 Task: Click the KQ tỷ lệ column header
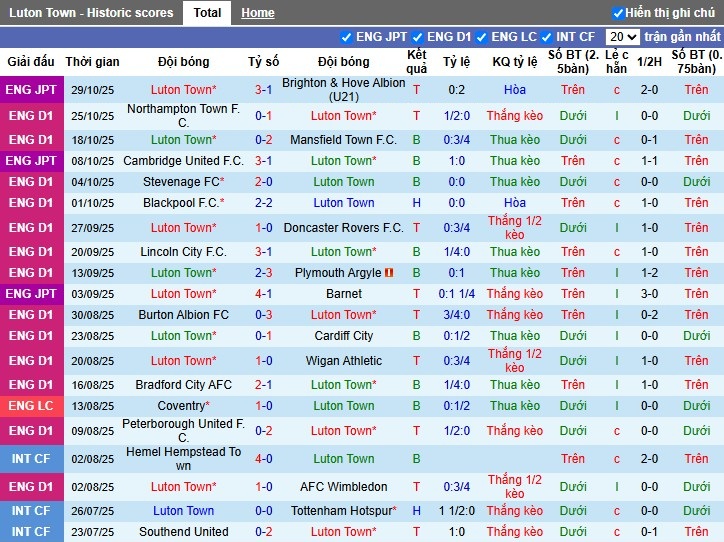515,62
